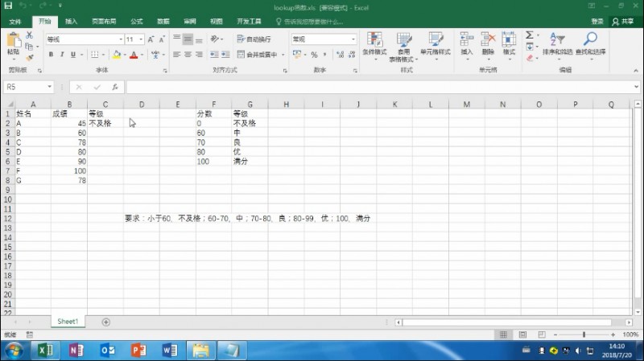Click the 自动换行 wrap text button
Viewport: 644px width, 361px height.
coord(254,39)
